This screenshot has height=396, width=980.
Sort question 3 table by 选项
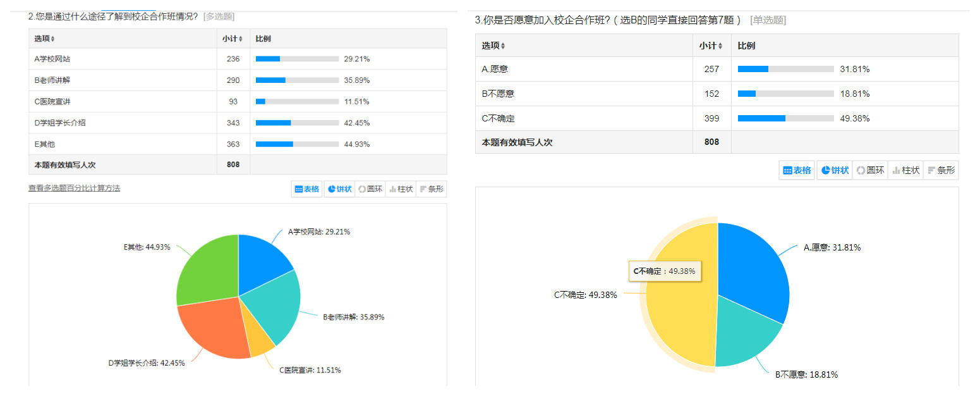click(x=493, y=46)
